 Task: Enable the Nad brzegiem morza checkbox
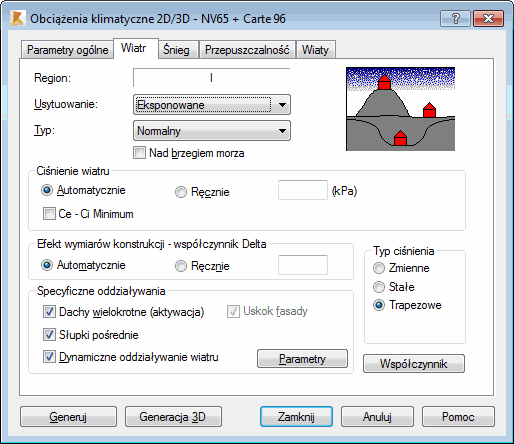pyautogui.click(x=139, y=153)
